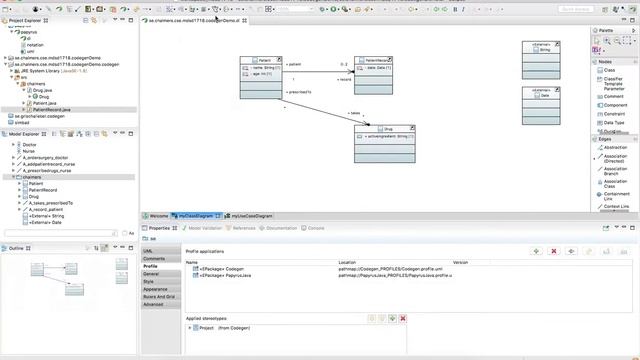Select the Abstraction edge tool
Viewport: 640px width, 360px height.
(612, 147)
